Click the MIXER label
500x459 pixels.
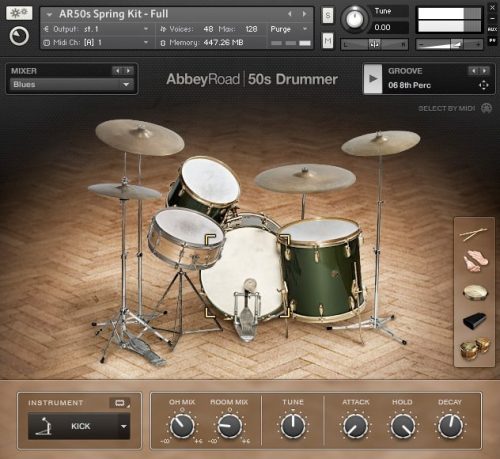click(24, 71)
